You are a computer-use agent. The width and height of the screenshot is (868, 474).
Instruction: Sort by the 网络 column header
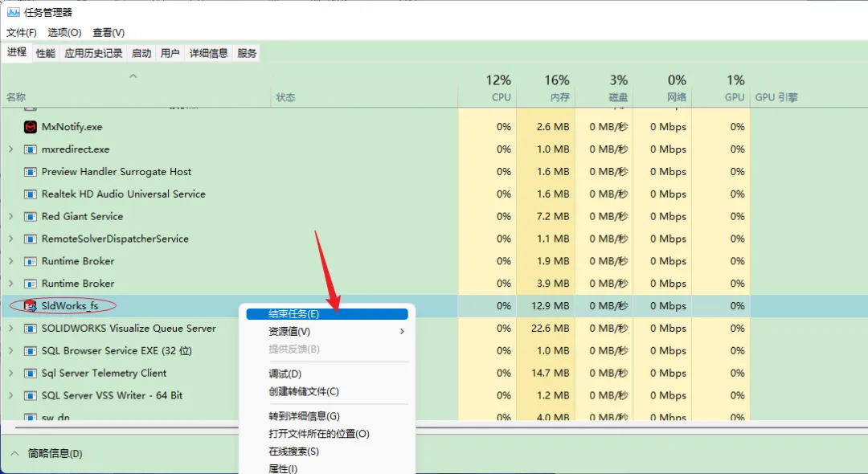tap(677, 97)
